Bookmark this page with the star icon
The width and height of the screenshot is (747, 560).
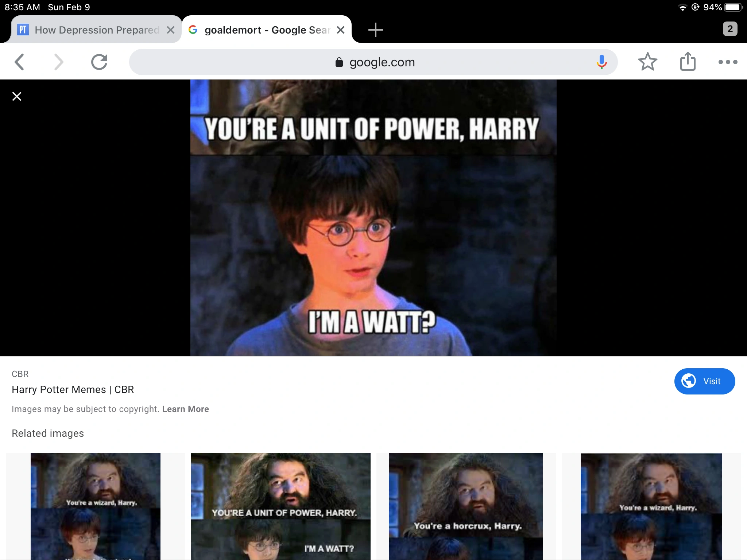click(647, 62)
